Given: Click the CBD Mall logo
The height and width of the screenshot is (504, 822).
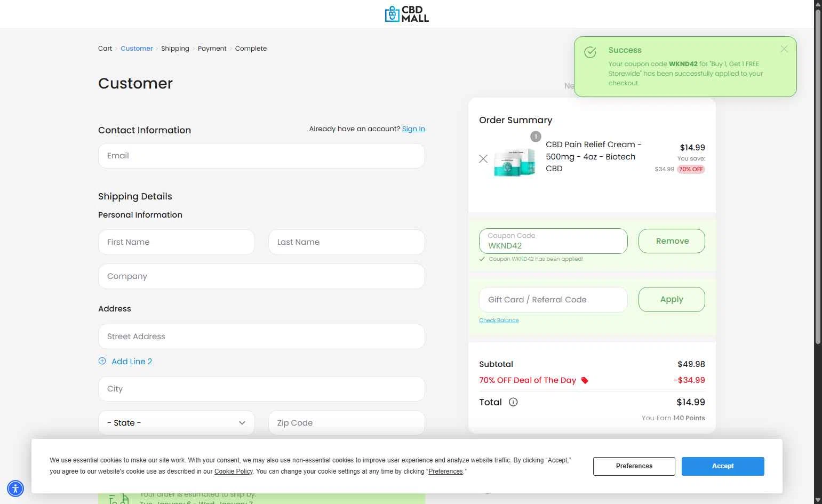Looking at the screenshot, I should click(x=406, y=14).
